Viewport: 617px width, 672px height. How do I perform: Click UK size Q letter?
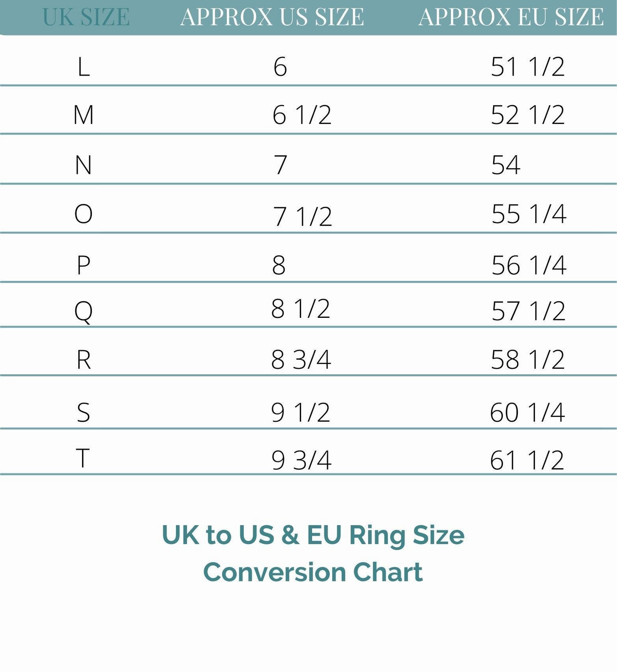[x=83, y=311]
